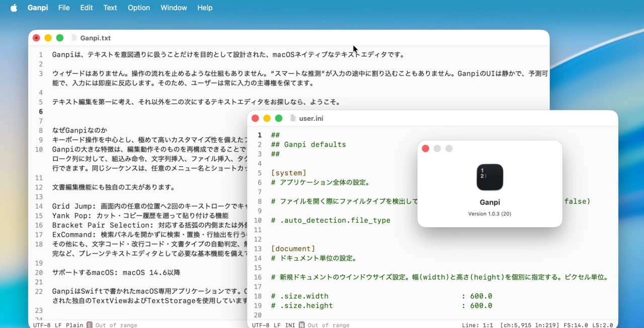Click line 12 '文書編集機能にも独自の工夫があります。'

113,187
